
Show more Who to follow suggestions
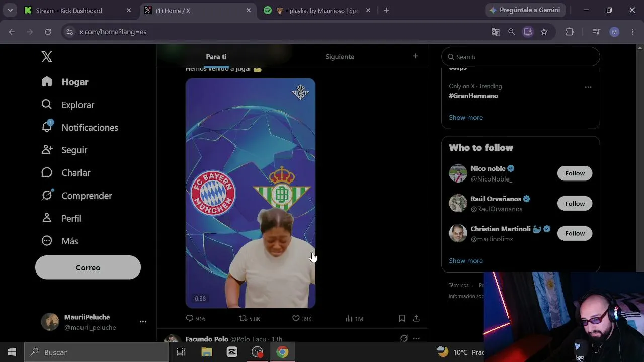(x=466, y=260)
